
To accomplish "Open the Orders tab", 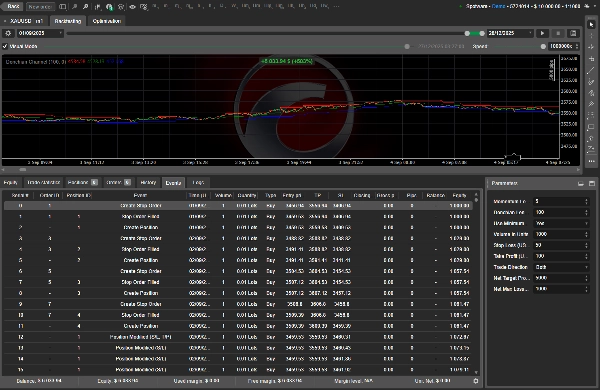I will click(x=118, y=183).
